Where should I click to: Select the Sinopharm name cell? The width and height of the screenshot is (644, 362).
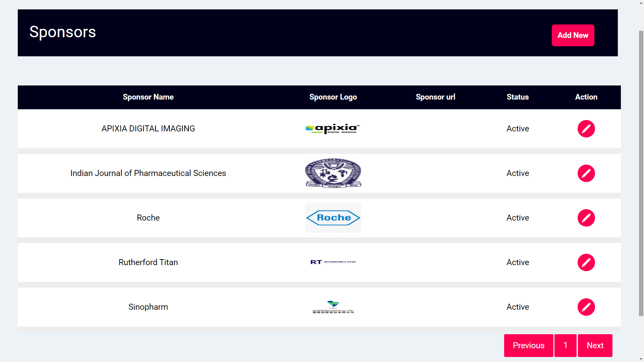pos(148,307)
